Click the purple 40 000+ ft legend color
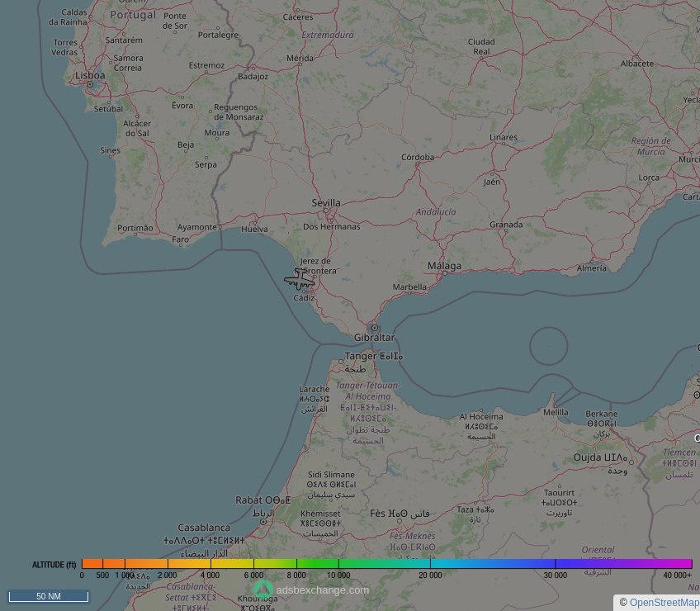Screen dimensions: 700x611 coord(679,564)
